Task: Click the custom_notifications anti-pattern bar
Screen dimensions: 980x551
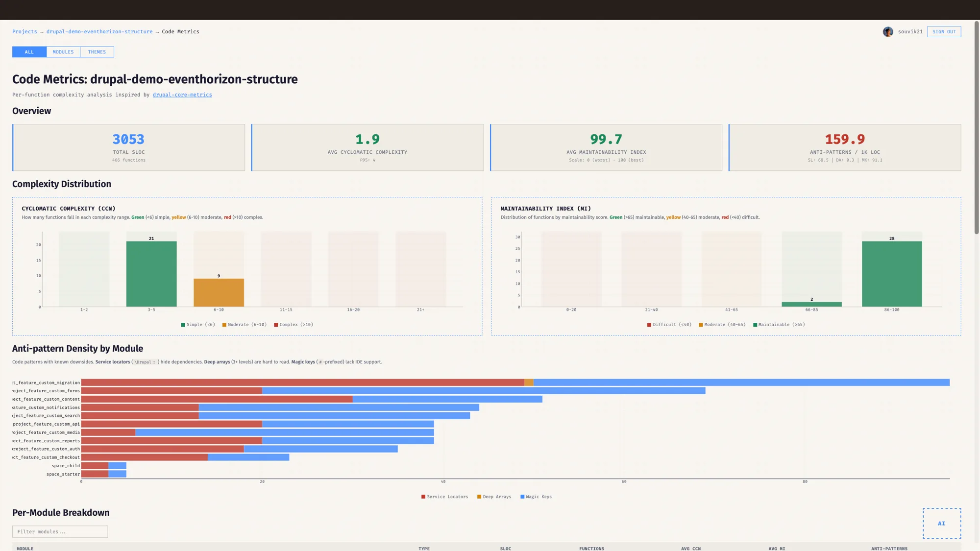Action: click(x=280, y=407)
